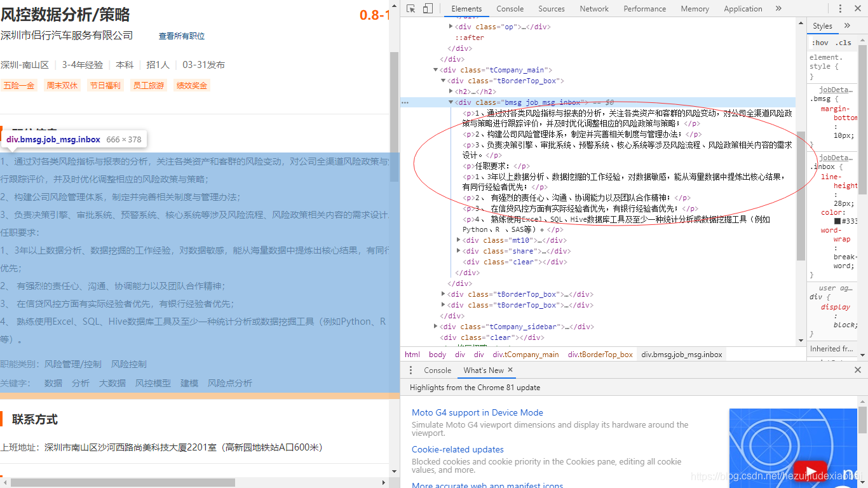
Task: Show more DevTools tabs chevron
Action: (778, 8)
